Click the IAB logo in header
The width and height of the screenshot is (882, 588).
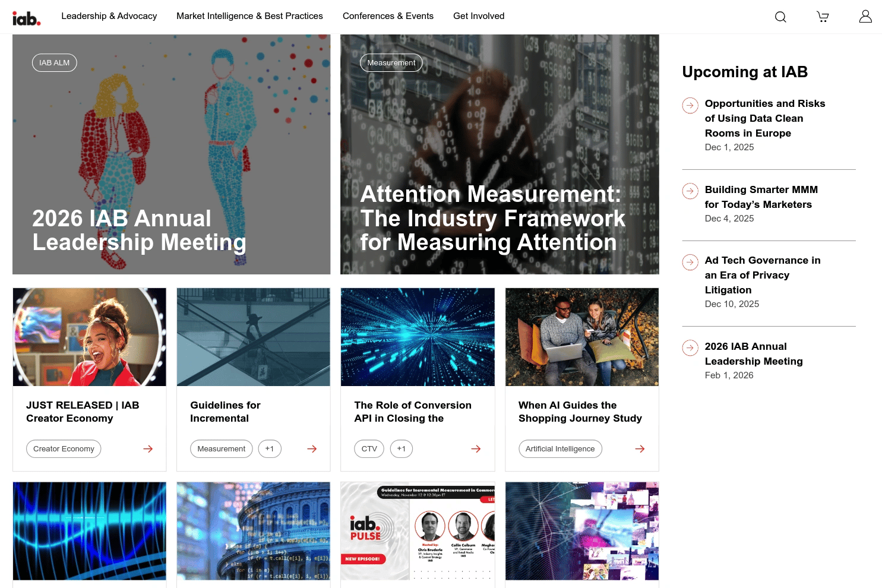(27, 18)
